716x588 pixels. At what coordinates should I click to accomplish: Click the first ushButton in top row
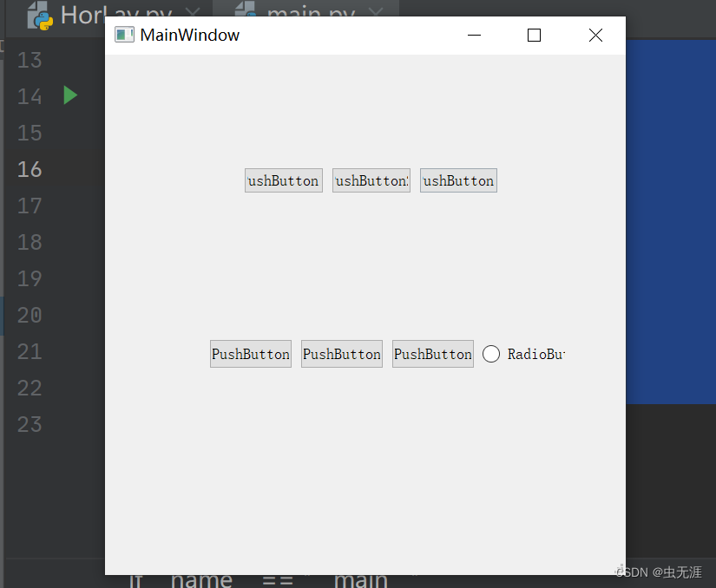pos(284,180)
